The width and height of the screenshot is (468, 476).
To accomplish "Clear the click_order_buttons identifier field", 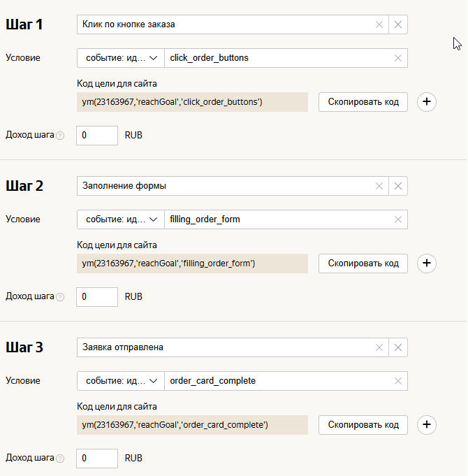I will coord(398,58).
